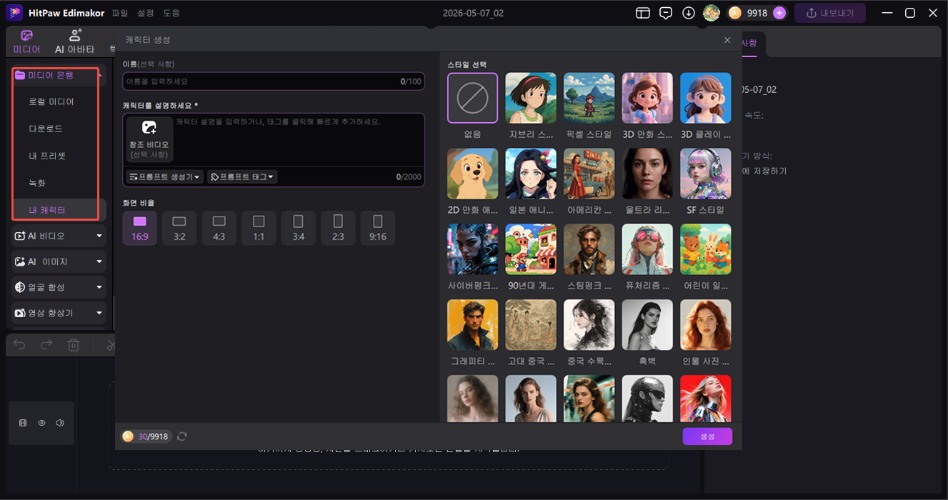Choose the 어린이 일러스트 style thumbnail
Viewport: 948px width, 500px height.
pos(706,249)
